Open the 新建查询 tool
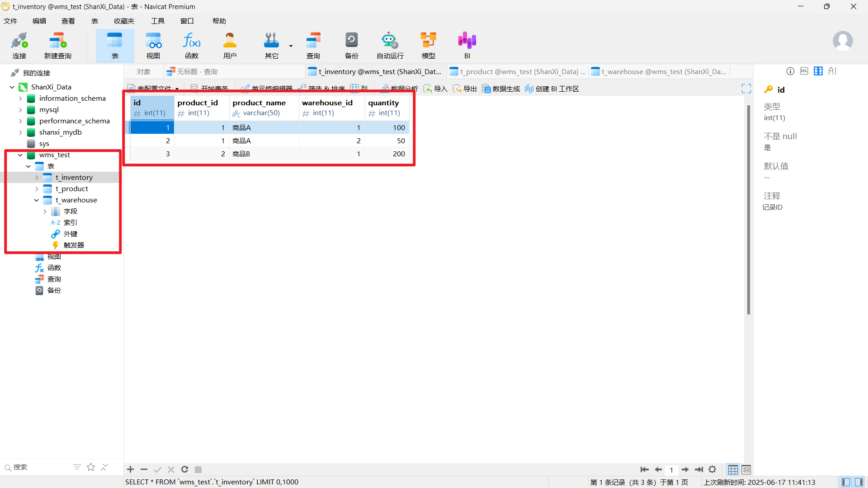Screen dimensions: 868x488 [57, 45]
